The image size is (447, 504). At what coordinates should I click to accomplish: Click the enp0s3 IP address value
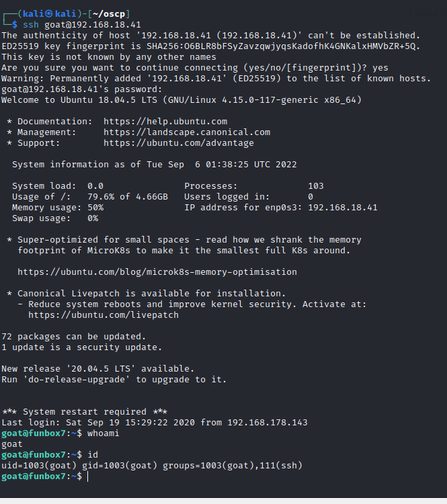coord(342,208)
